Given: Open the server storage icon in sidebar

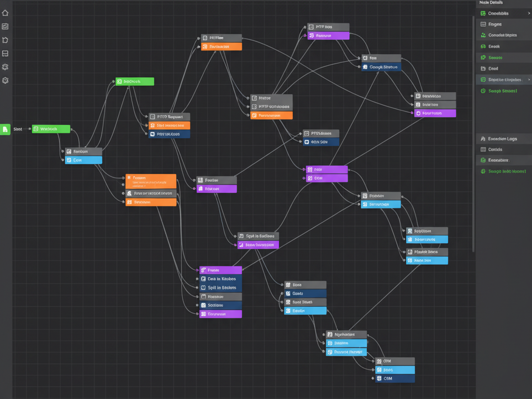Looking at the screenshot, I should (x=5, y=54).
